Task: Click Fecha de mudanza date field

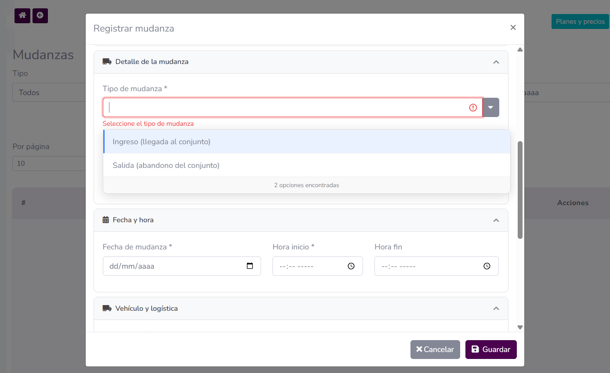Action: click(x=182, y=266)
